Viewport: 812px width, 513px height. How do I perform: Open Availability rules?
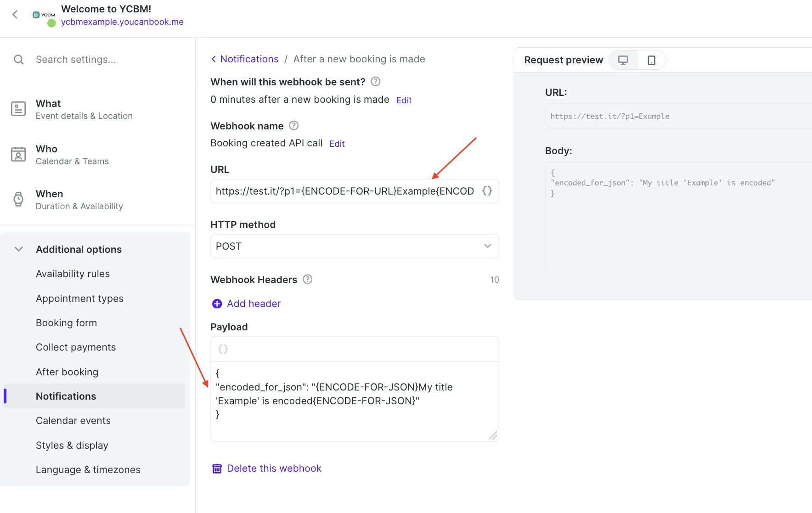73,274
